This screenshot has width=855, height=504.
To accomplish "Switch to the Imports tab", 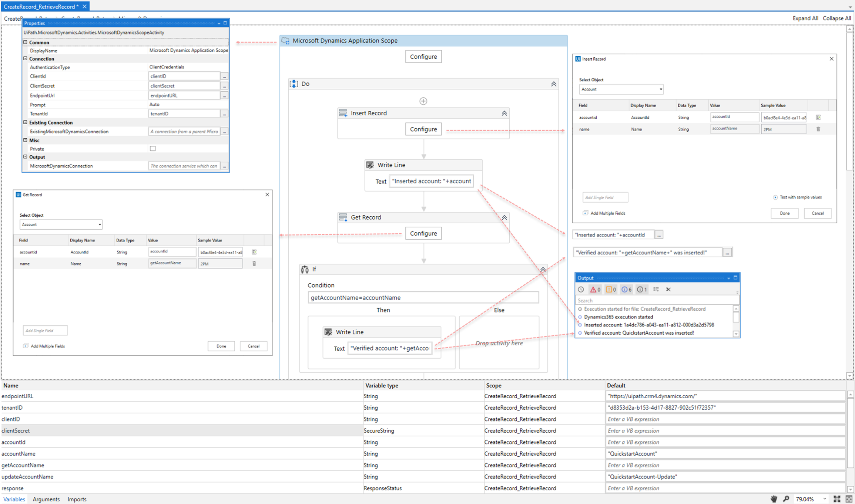I will pos(77,499).
